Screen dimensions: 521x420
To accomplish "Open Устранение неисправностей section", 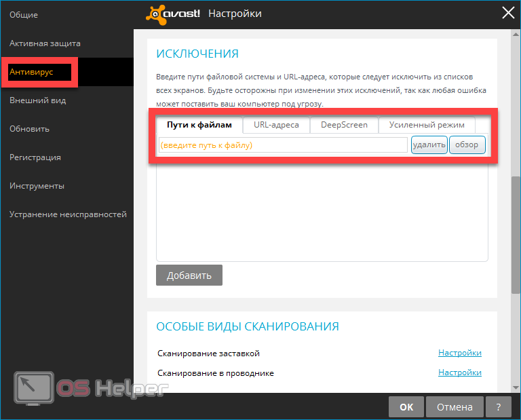I will click(68, 214).
